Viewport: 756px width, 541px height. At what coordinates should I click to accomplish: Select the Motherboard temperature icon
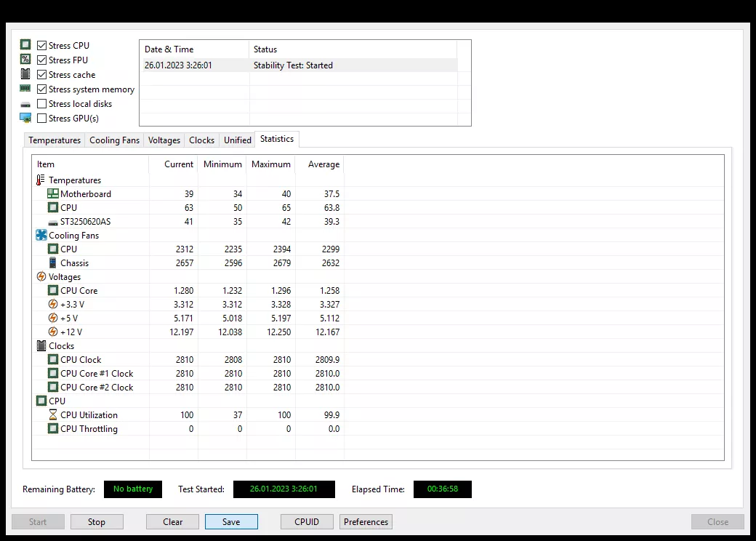[x=53, y=194]
